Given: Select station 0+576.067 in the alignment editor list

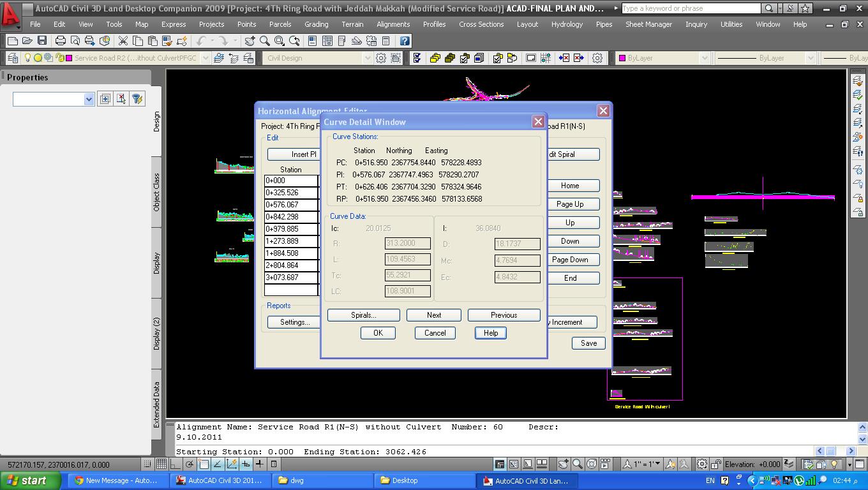Looking at the screenshot, I should (x=291, y=205).
